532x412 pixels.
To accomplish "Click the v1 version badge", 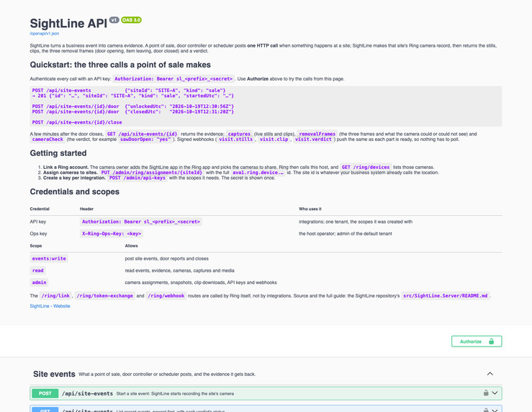I will tap(114, 20).
